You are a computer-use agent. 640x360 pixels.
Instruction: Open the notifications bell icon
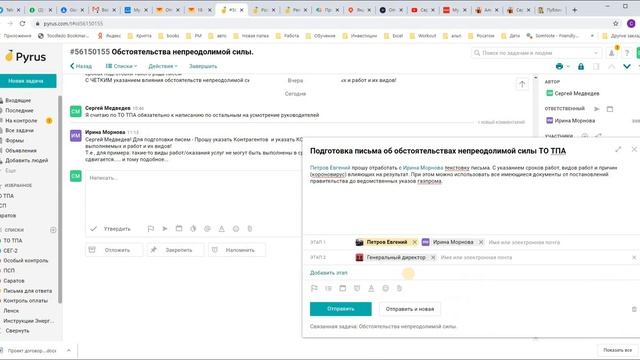pyautogui.click(x=611, y=53)
